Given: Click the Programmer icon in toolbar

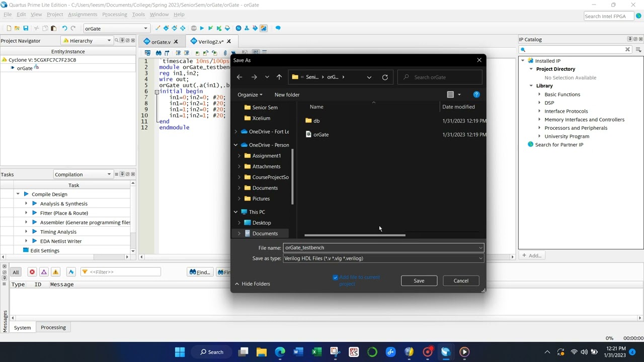Looking at the screenshot, I should pos(255,28).
